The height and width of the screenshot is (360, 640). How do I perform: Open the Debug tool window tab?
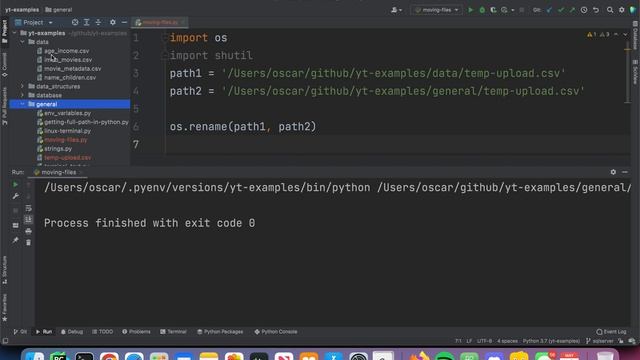pyautogui.click(x=72, y=332)
